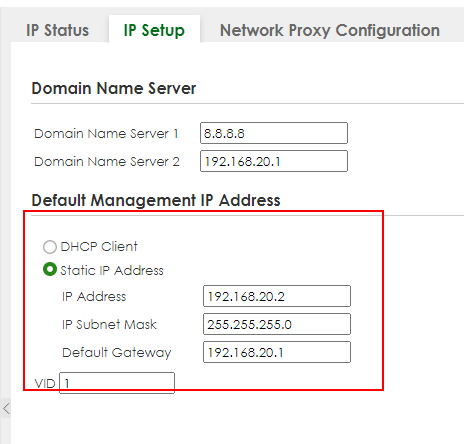Viewport: 464px width, 444px height.
Task: Click the DHCP Client label text
Action: click(99, 247)
